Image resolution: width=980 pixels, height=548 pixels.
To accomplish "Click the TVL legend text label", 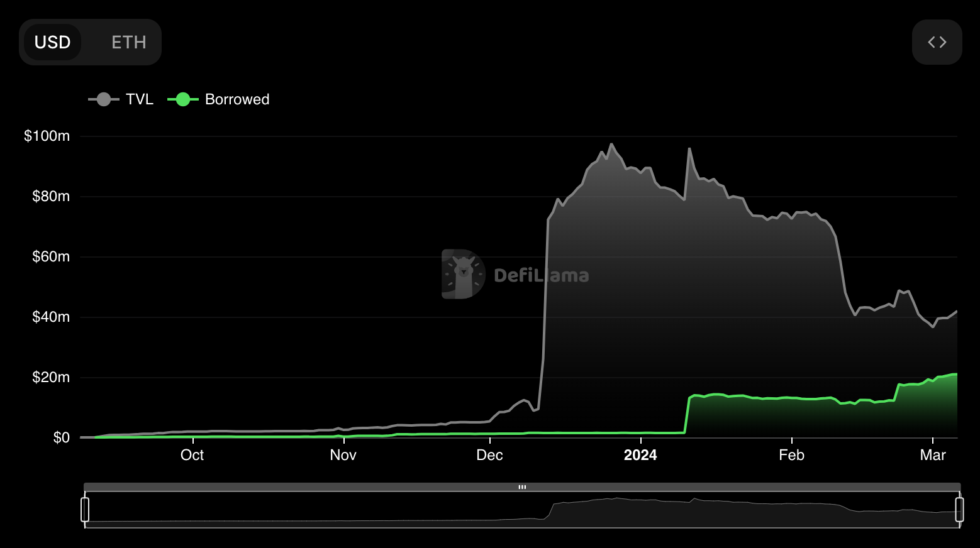I will click(140, 99).
